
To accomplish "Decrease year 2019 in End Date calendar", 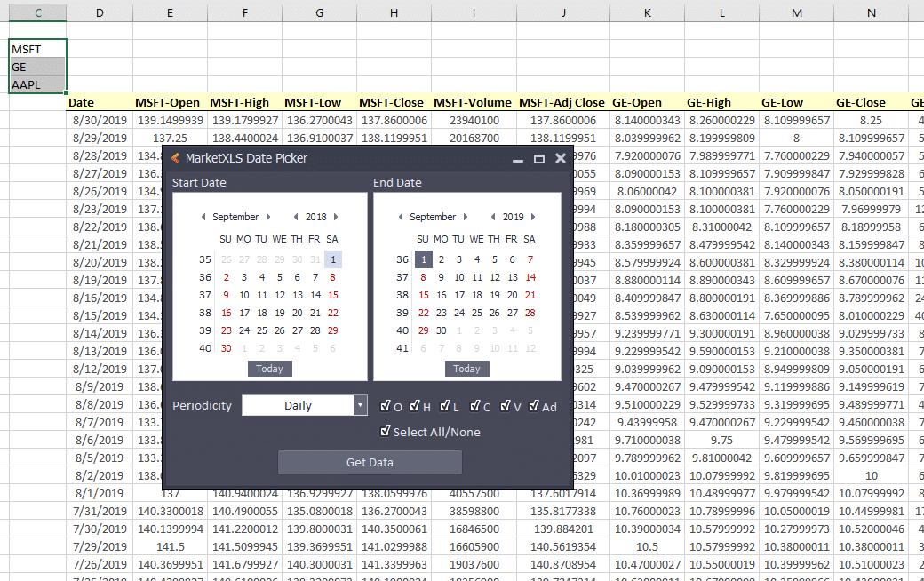I will [493, 217].
